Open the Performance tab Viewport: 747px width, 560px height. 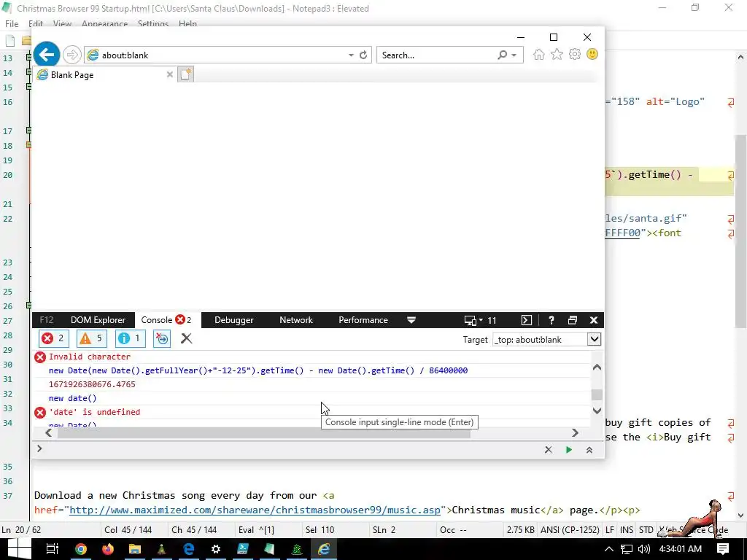point(363,320)
